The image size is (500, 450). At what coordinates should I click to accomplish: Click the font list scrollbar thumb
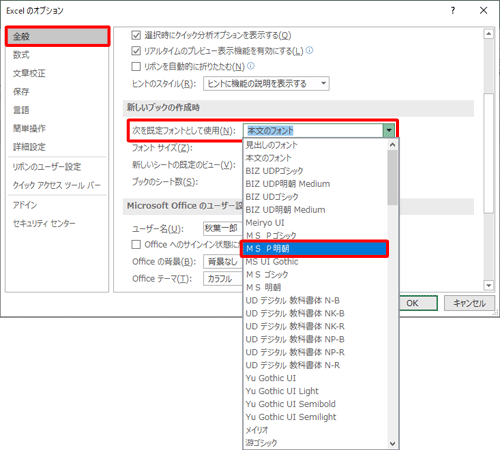(392, 177)
